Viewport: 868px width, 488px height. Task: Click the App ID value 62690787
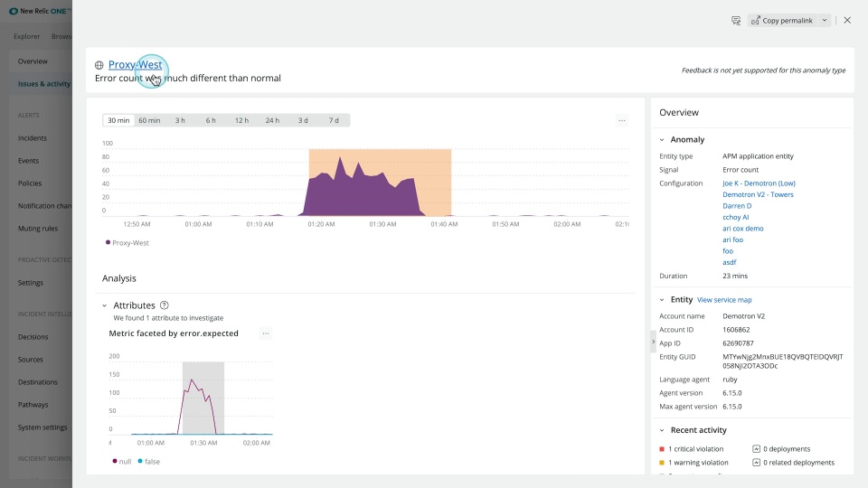(738, 343)
